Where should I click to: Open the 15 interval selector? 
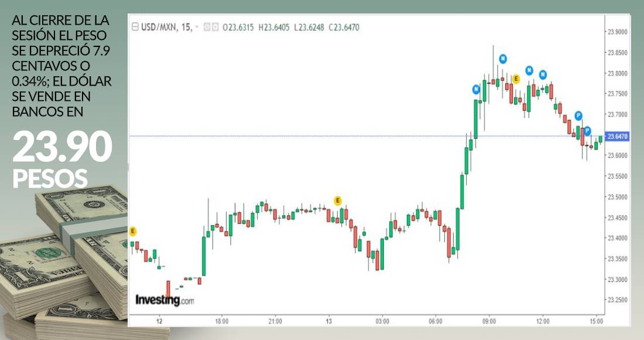pyautogui.click(x=187, y=27)
